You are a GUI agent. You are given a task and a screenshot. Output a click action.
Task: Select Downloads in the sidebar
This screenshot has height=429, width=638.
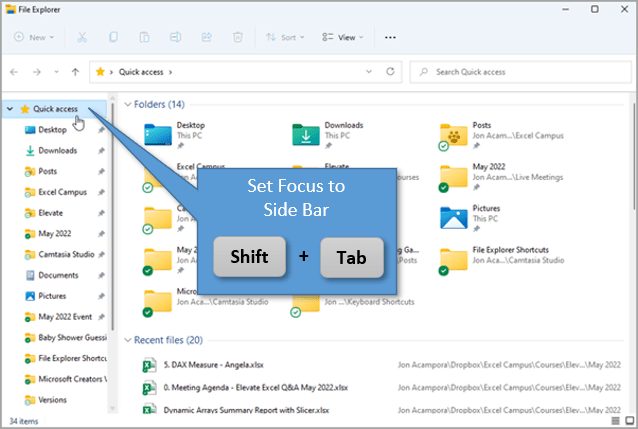[x=57, y=150]
